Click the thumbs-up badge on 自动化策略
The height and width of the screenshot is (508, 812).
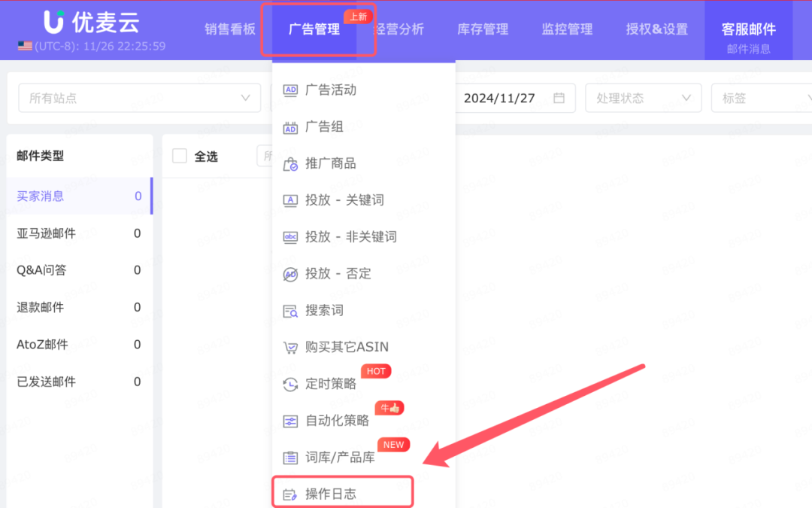[390, 408]
